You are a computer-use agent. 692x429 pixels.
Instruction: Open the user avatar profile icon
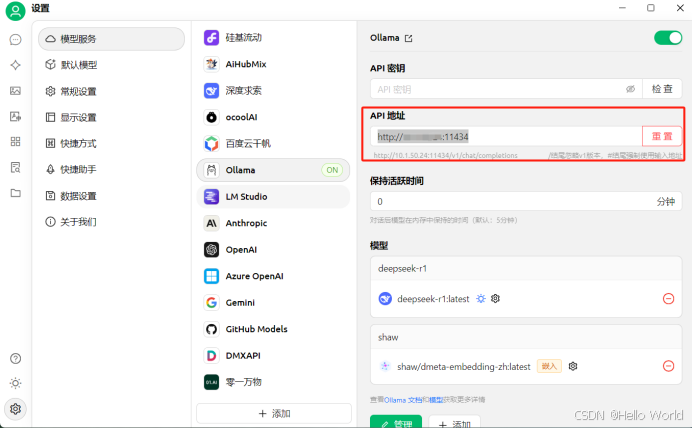pyautogui.click(x=15, y=11)
